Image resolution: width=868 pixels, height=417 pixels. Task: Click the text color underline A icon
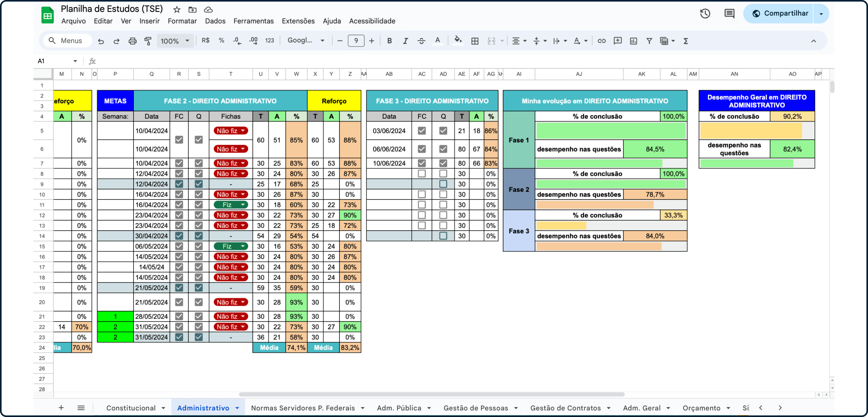pyautogui.click(x=437, y=41)
